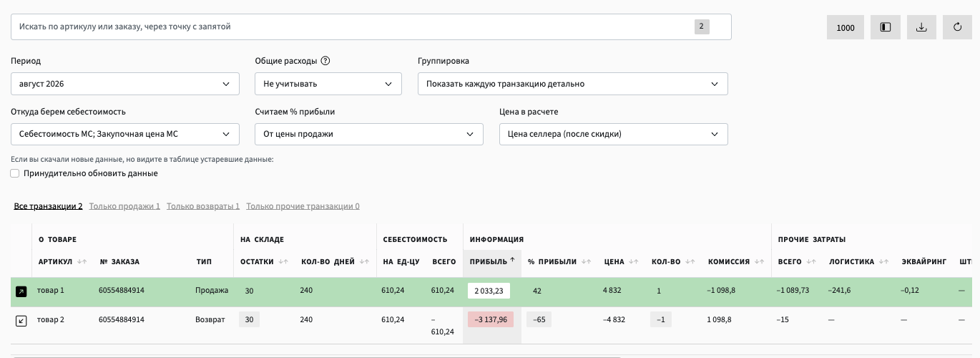The width and height of the screenshot is (980, 358).
Task: Sort by % прибыли column arrows
Action: click(x=586, y=262)
